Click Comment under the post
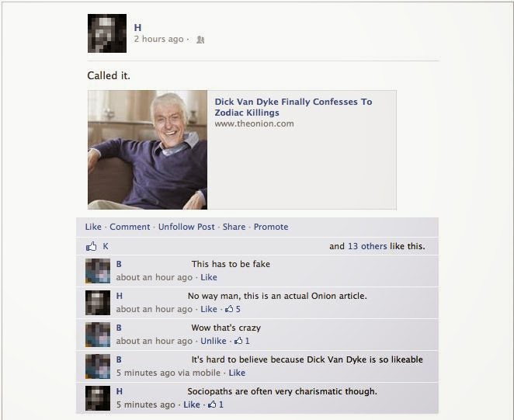Image resolution: width=514 pixels, height=420 pixels. pos(130,227)
